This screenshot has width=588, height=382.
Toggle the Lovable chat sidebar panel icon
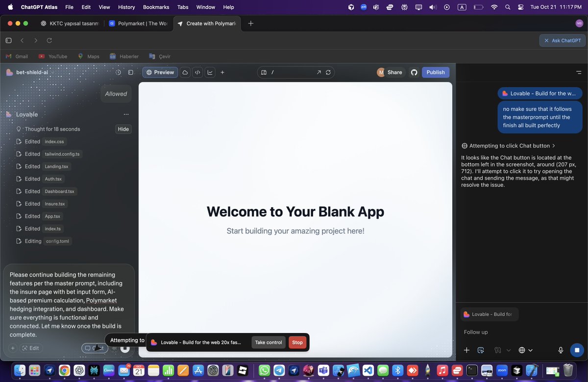[x=131, y=72]
